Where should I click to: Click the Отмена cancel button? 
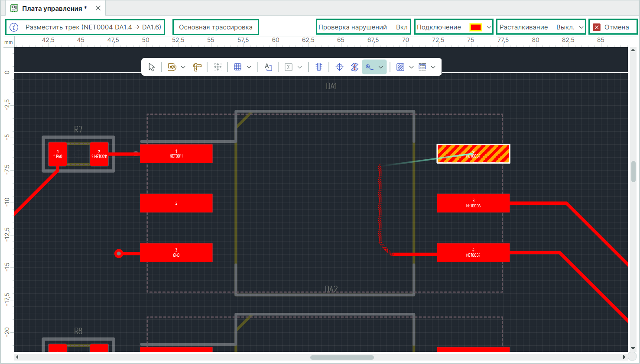click(x=612, y=27)
